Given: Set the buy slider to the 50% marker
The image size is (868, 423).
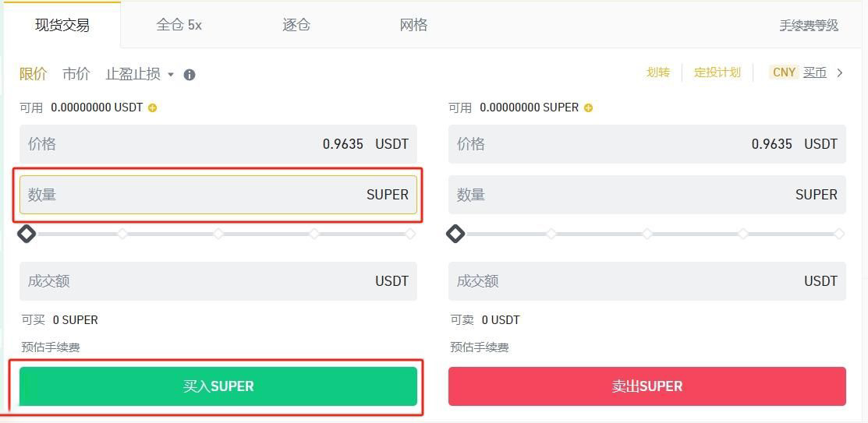Looking at the screenshot, I should click(218, 234).
